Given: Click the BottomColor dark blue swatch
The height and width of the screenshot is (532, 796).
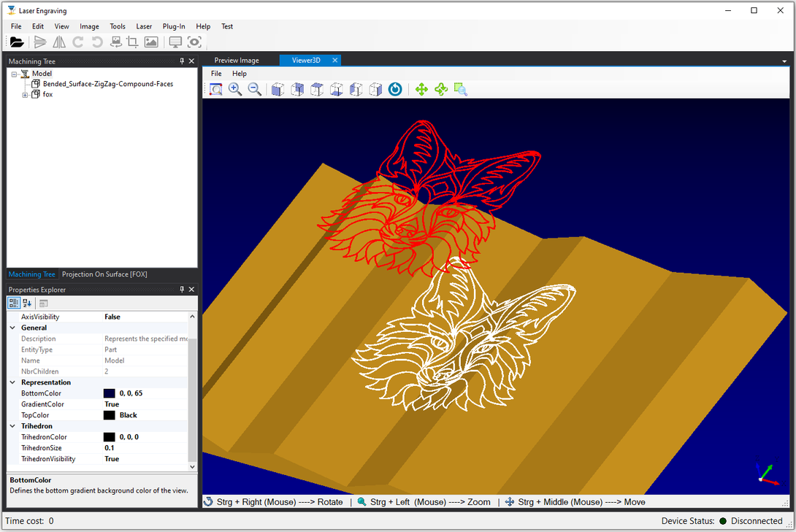Looking at the screenshot, I should click(110, 393).
